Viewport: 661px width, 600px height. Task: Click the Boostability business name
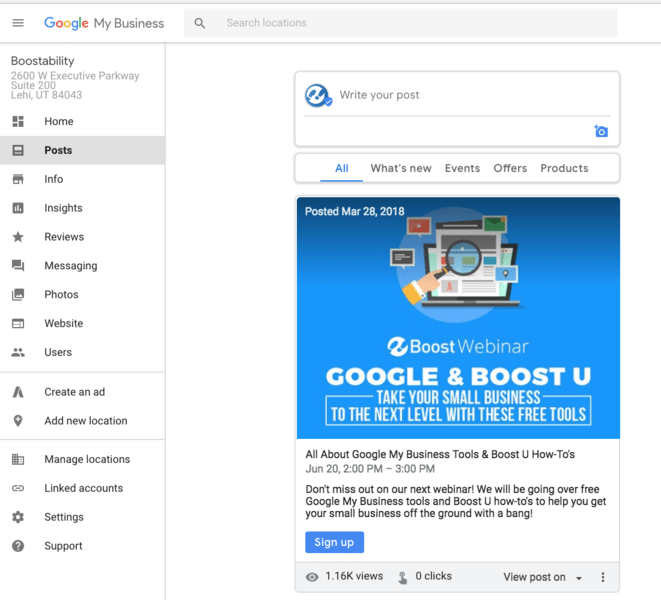pyautogui.click(x=43, y=61)
